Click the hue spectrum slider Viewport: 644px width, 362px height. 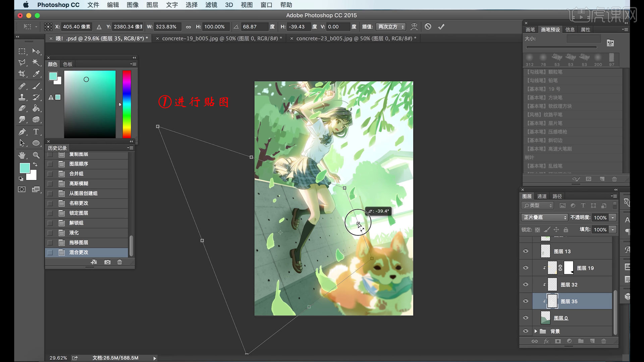pyautogui.click(x=126, y=104)
